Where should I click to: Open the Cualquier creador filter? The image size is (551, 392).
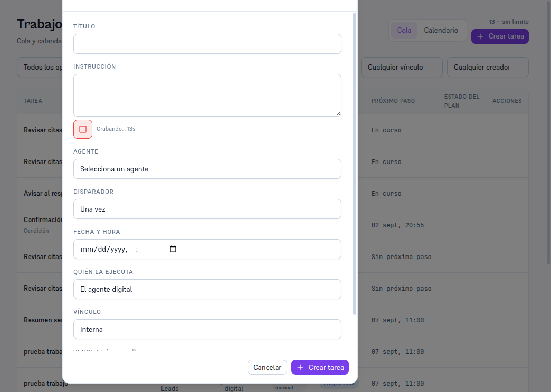(488, 67)
